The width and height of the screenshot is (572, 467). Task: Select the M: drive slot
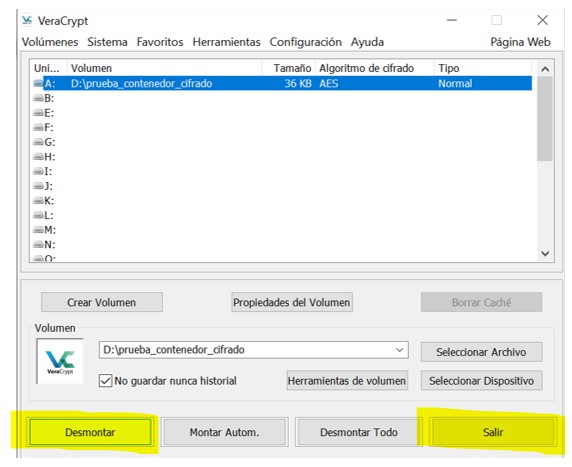45,230
